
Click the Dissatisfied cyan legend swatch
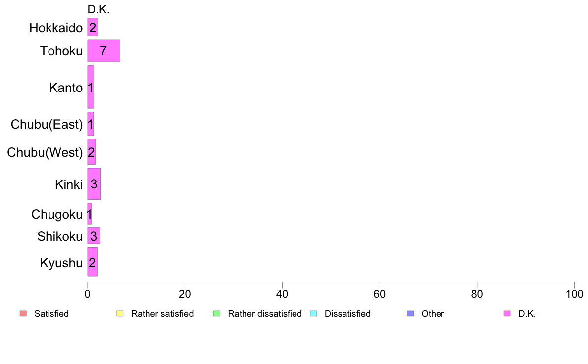coord(313,314)
